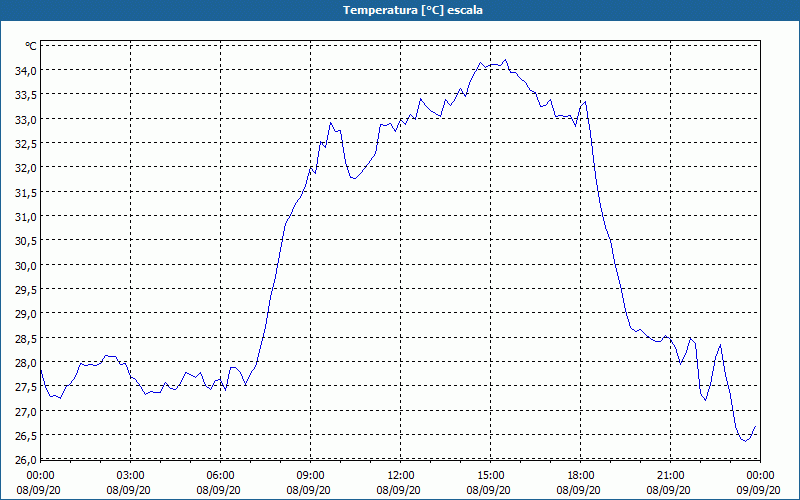Click the 31,0 y-axis label
This screenshot has width=800, height=500.
pos(26,217)
